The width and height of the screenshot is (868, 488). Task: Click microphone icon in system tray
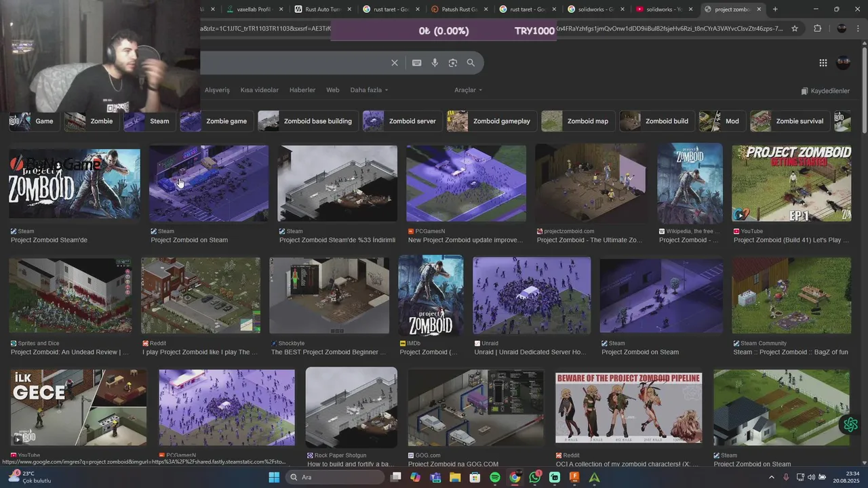(786, 477)
